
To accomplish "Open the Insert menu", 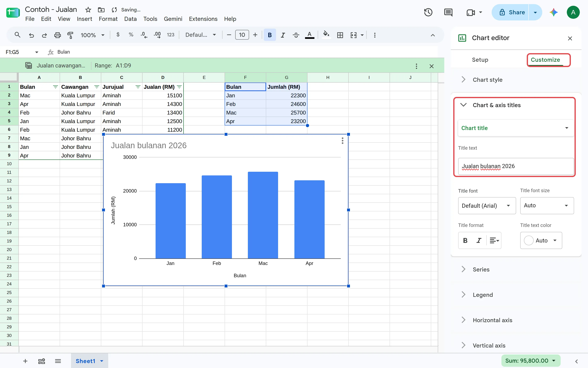I will click(x=84, y=19).
